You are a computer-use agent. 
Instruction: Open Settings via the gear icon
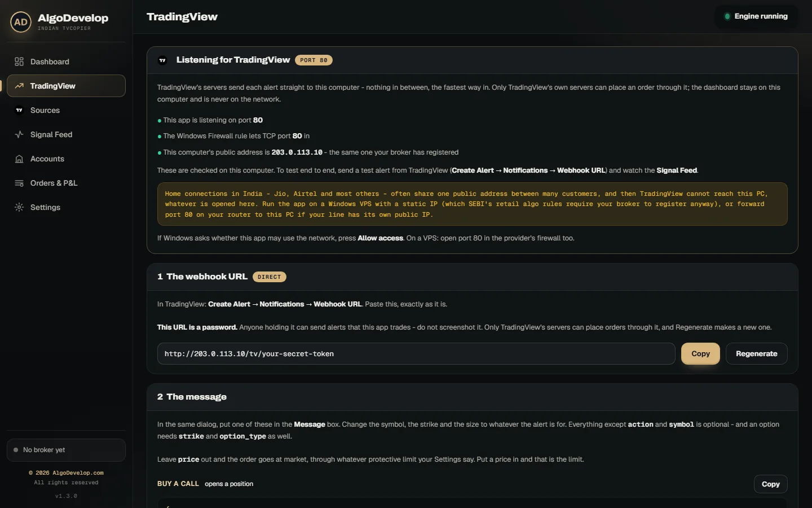(x=19, y=207)
